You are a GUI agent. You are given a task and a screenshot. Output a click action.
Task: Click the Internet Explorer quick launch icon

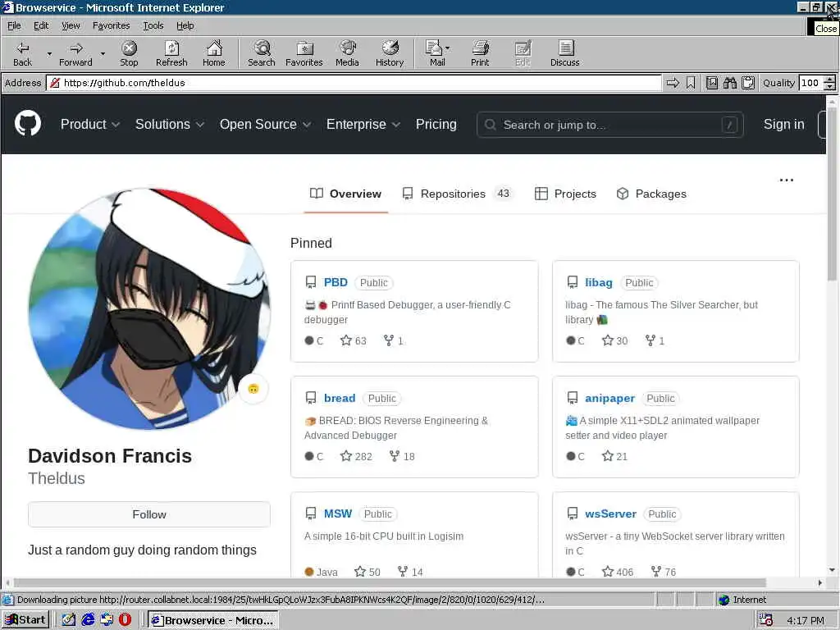(x=88, y=620)
